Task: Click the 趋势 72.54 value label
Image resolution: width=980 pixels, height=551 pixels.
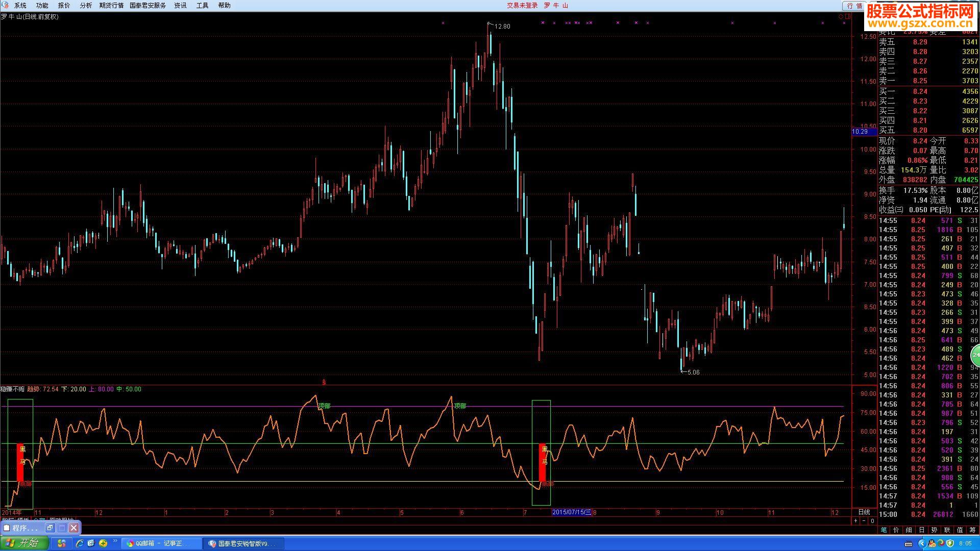Action: pyautogui.click(x=43, y=389)
